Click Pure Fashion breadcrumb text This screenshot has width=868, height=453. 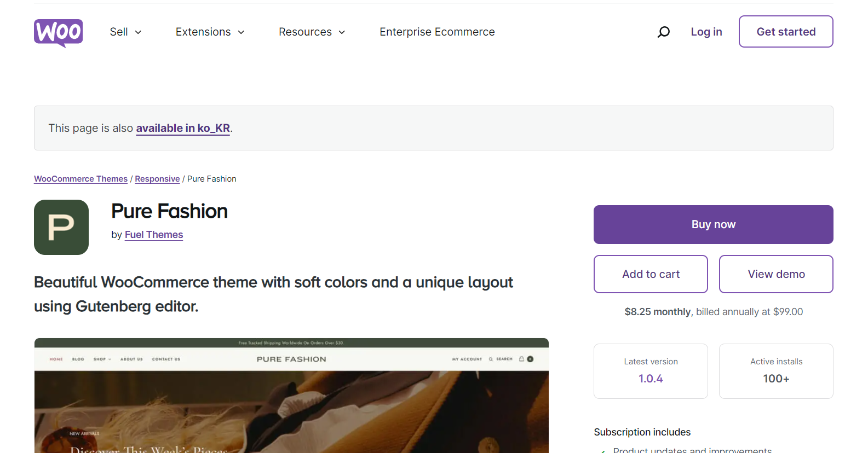(x=212, y=179)
